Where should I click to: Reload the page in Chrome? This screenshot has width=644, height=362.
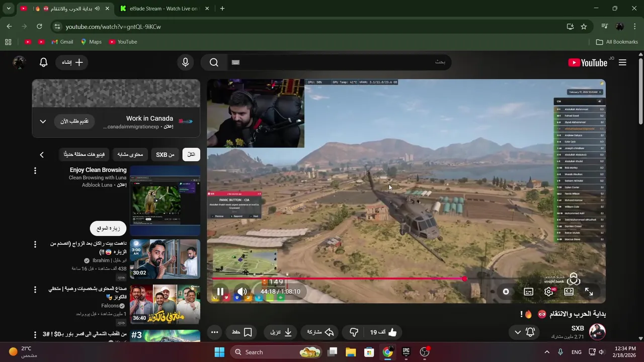[x=39, y=27]
